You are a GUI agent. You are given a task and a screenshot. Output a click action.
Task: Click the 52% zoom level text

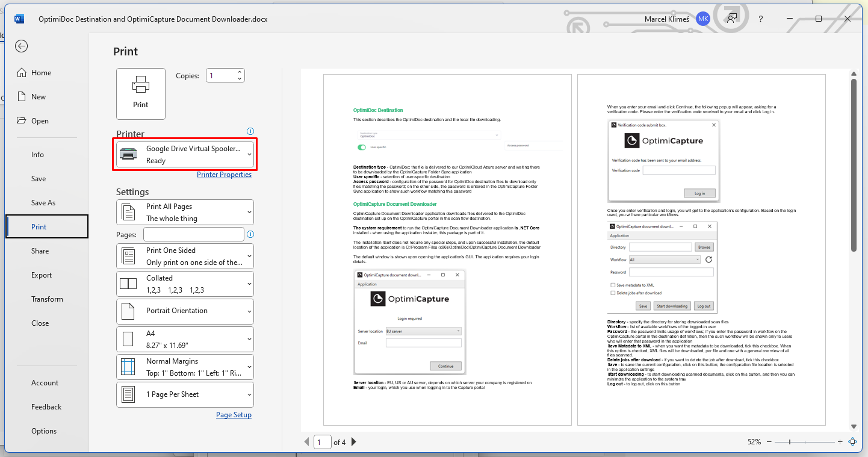(x=754, y=442)
